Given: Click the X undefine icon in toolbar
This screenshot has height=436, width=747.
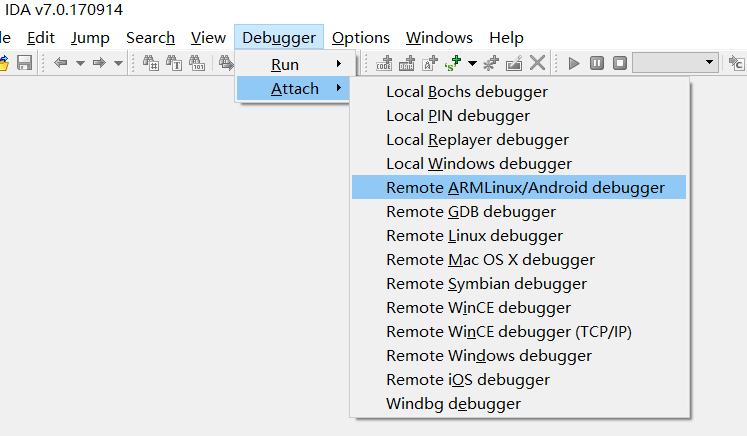Looking at the screenshot, I should pyautogui.click(x=537, y=63).
